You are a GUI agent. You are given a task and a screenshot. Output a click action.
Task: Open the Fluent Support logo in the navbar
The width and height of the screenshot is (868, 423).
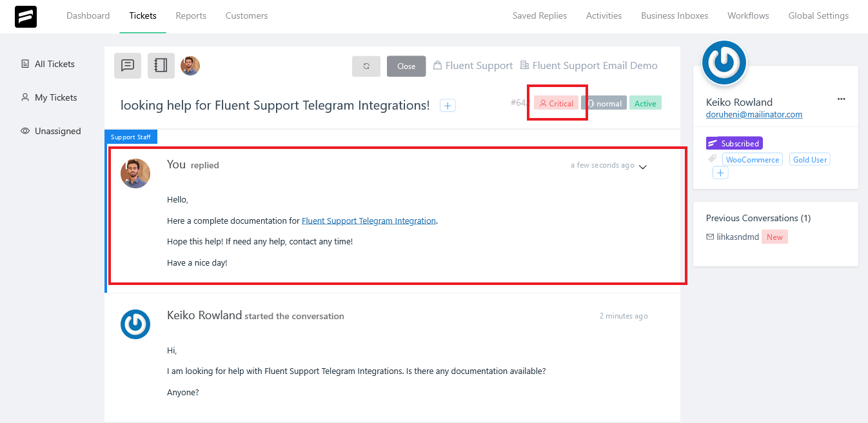pos(25,15)
